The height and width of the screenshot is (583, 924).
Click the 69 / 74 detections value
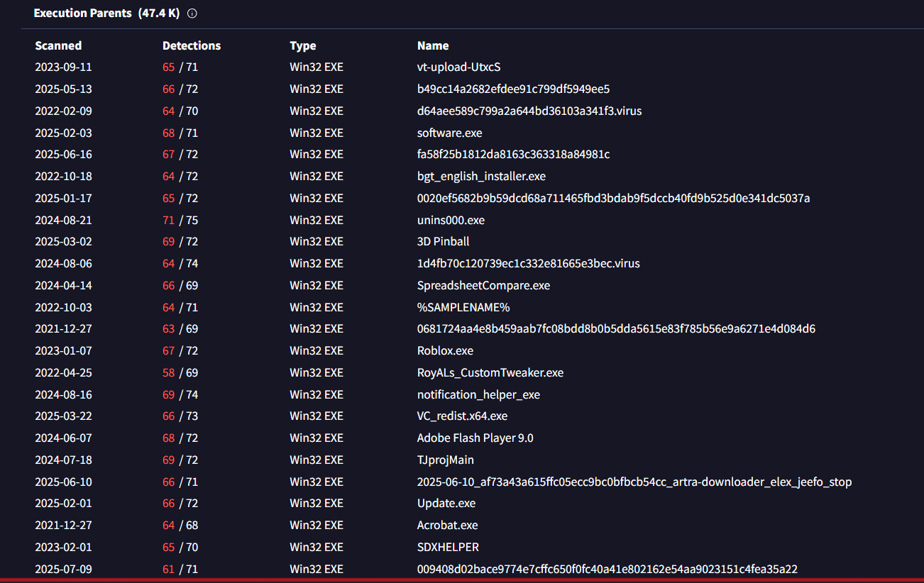(180, 395)
